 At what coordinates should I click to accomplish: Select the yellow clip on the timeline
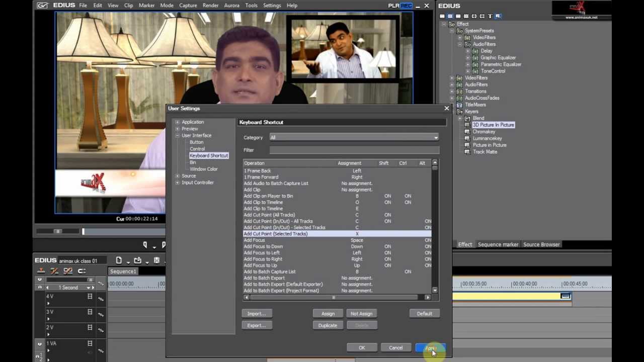(x=512, y=297)
